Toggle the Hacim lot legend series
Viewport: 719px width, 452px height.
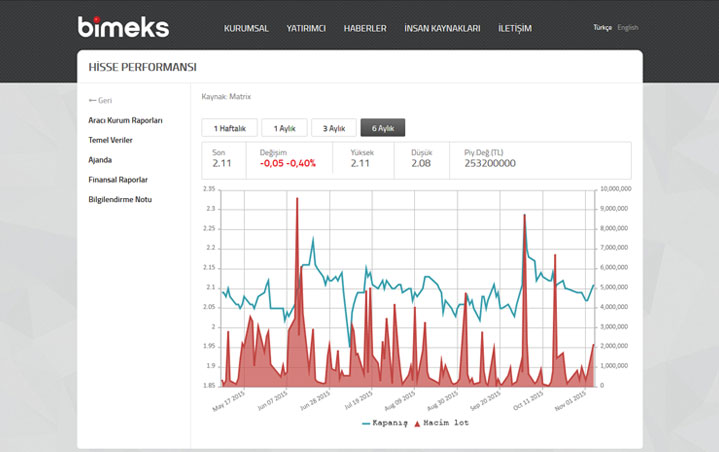[x=442, y=423]
